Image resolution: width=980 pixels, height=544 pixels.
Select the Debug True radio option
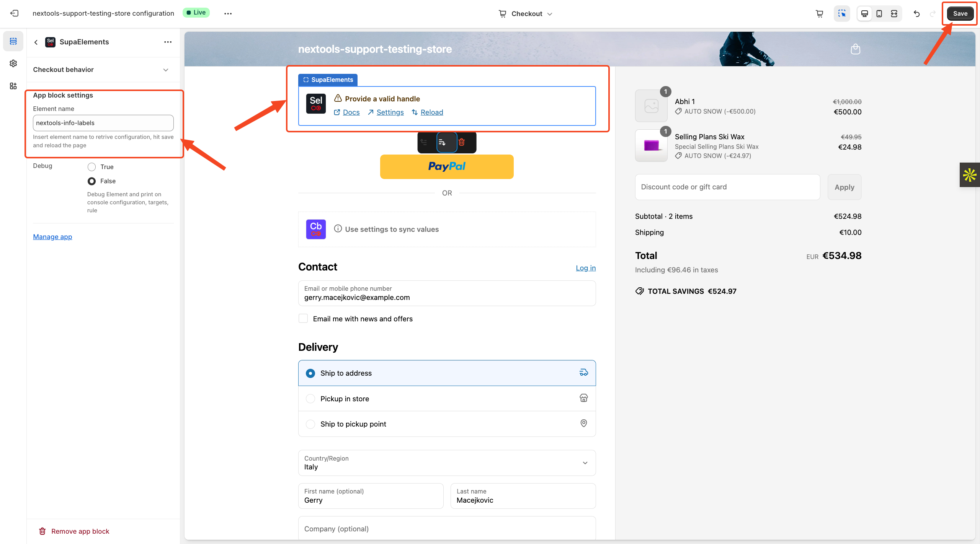tap(91, 167)
